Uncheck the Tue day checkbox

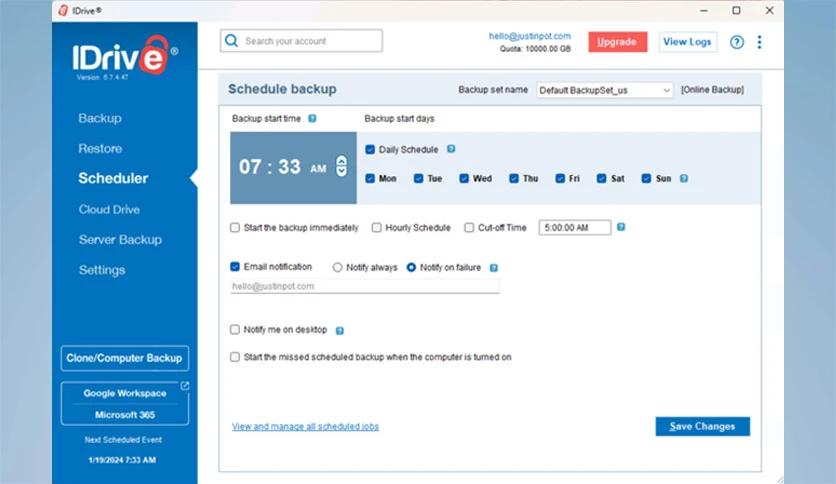[x=419, y=178]
